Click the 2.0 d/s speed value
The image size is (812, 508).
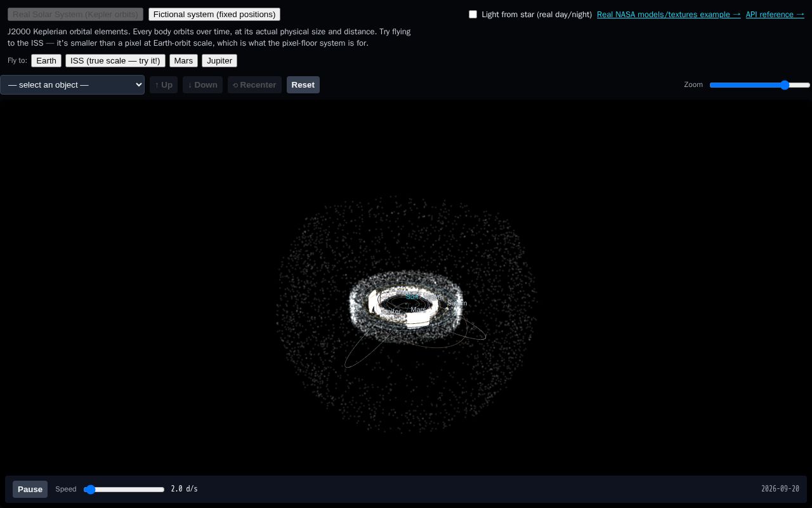184,489
